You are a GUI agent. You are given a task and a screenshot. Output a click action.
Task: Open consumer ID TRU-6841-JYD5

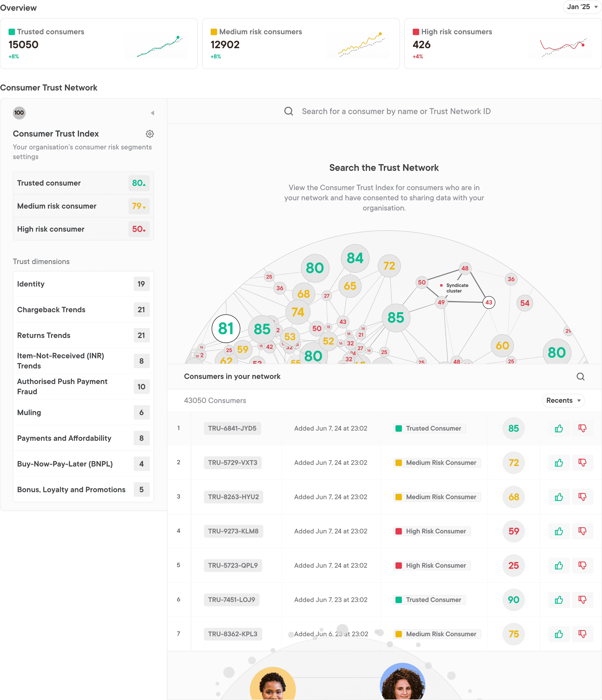[x=232, y=428]
